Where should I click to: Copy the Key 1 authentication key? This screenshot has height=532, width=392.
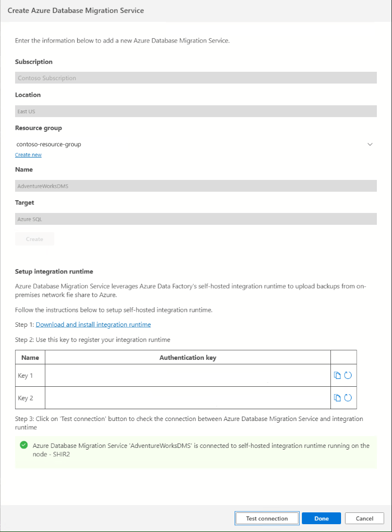pyautogui.click(x=338, y=375)
